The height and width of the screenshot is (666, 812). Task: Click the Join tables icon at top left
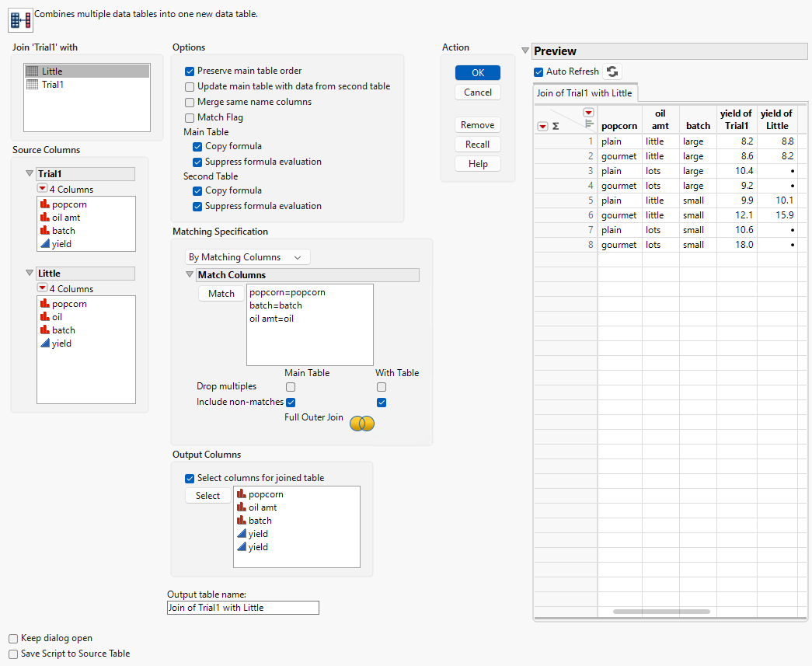coord(20,20)
